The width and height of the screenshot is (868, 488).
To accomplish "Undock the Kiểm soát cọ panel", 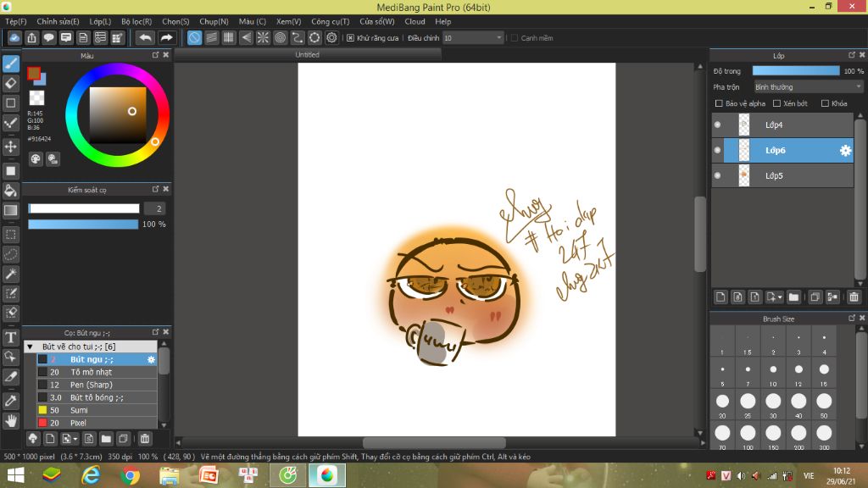I will [156, 189].
